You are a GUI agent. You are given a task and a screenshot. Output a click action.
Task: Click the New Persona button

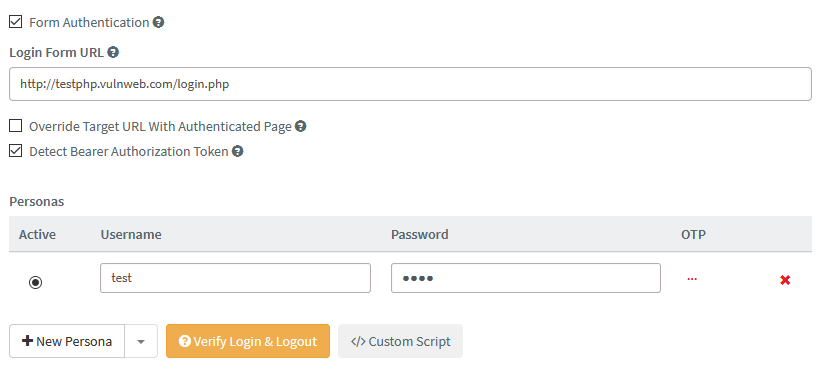(67, 341)
